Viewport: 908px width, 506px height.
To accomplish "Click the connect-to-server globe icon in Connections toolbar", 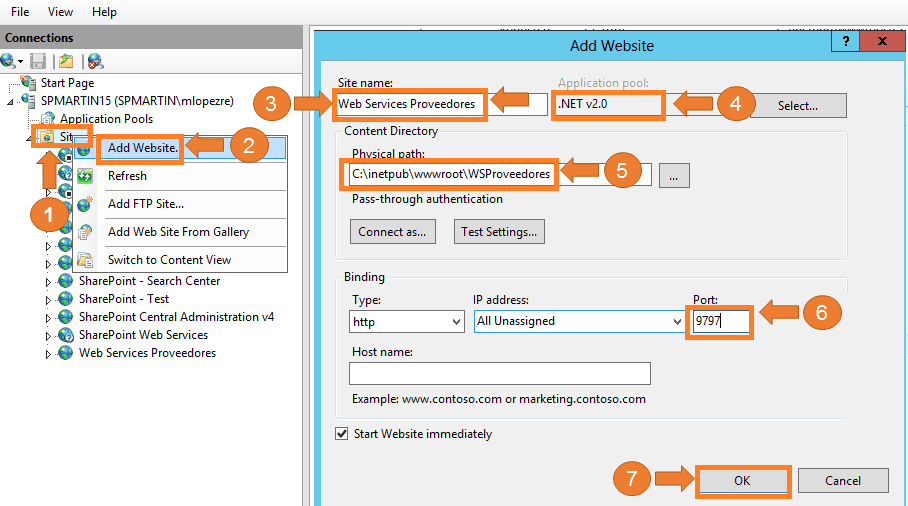I will pyautogui.click(x=9, y=61).
